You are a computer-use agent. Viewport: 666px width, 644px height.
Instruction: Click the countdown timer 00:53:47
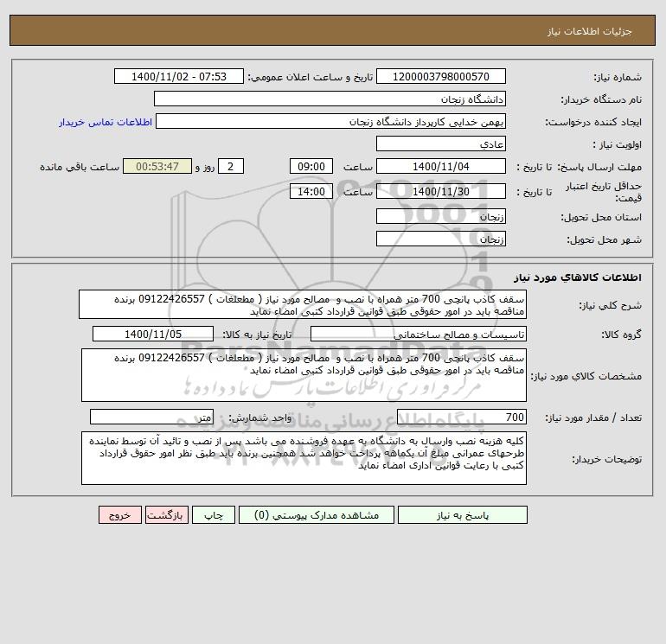[157, 167]
